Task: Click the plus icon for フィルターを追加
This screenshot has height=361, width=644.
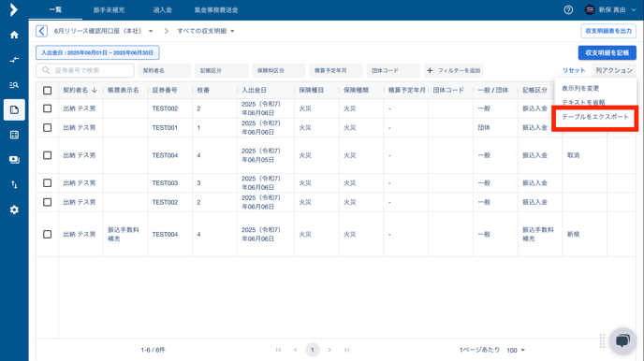Action: tap(430, 70)
